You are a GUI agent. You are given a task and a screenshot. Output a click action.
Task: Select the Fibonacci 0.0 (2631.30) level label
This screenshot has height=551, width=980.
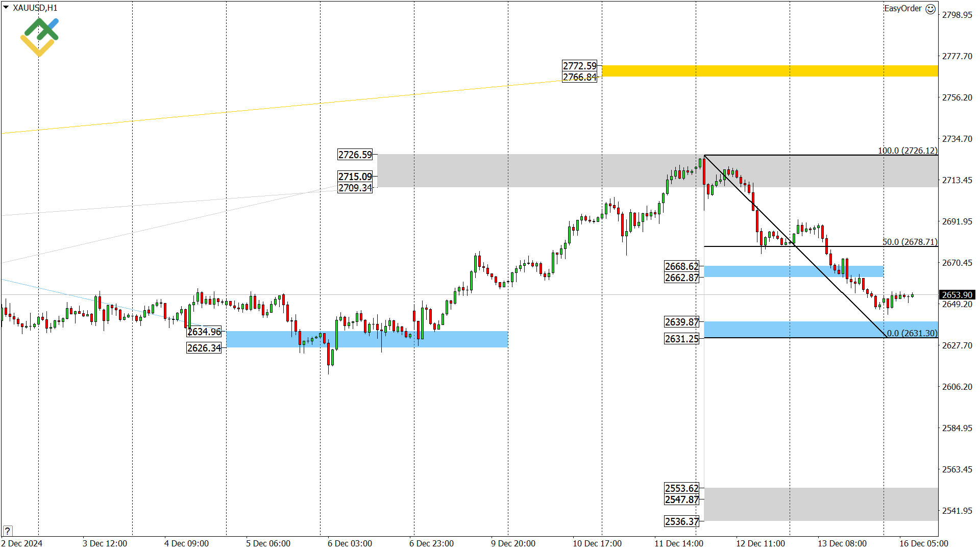pos(912,333)
